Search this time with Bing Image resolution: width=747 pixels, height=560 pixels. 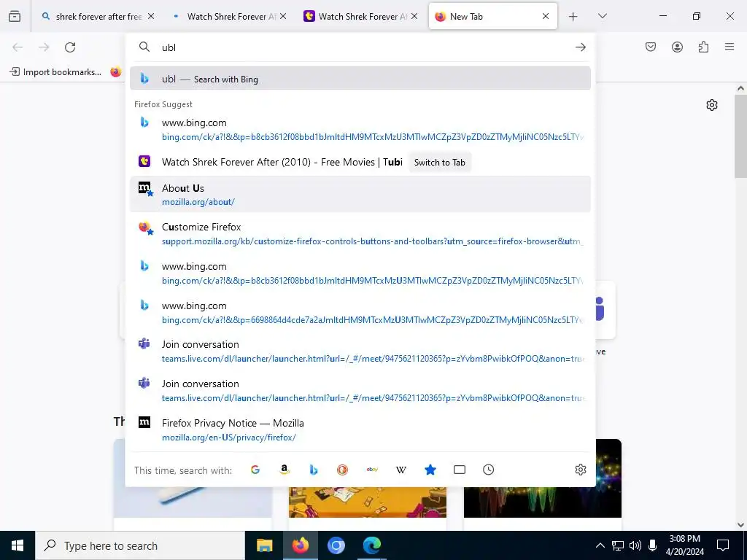coord(314,470)
